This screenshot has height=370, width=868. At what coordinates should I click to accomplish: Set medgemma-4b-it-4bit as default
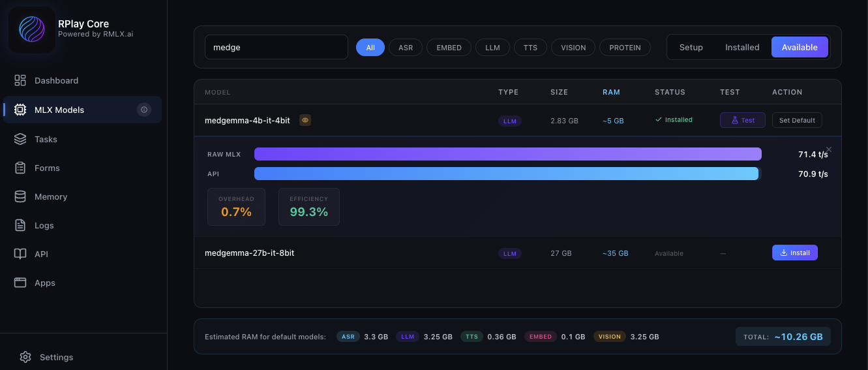797,120
